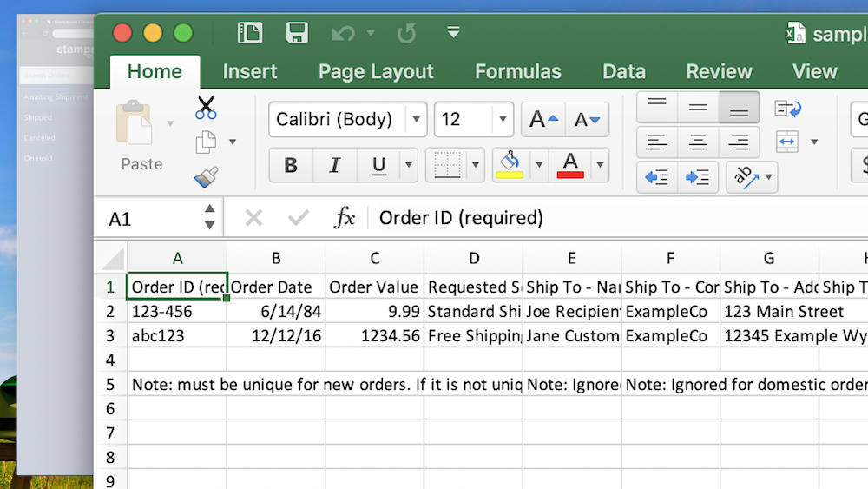This screenshot has height=489, width=868.
Task: Decrease font size
Action: click(587, 120)
